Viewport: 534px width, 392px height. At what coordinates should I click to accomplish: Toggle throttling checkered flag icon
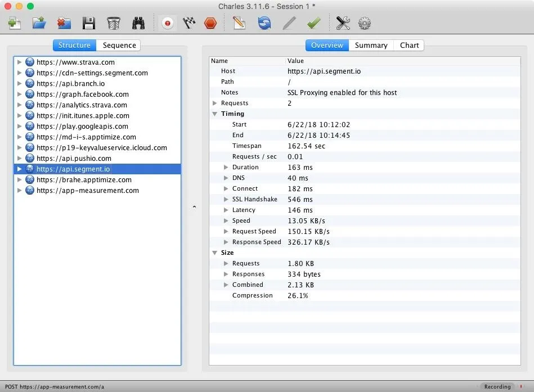189,23
